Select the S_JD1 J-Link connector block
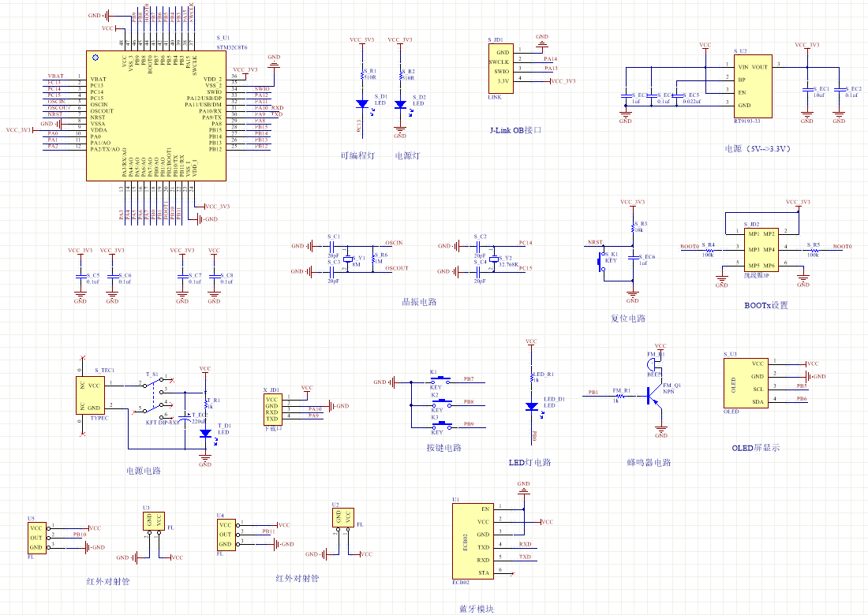This screenshot has height=615, width=868. pyautogui.click(x=502, y=67)
